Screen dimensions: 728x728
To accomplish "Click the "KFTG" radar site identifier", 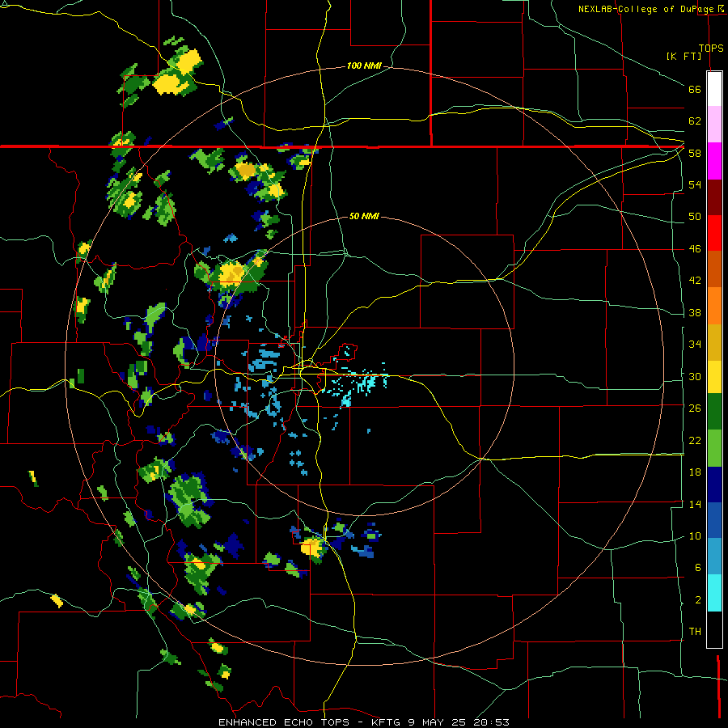I will (387, 722).
